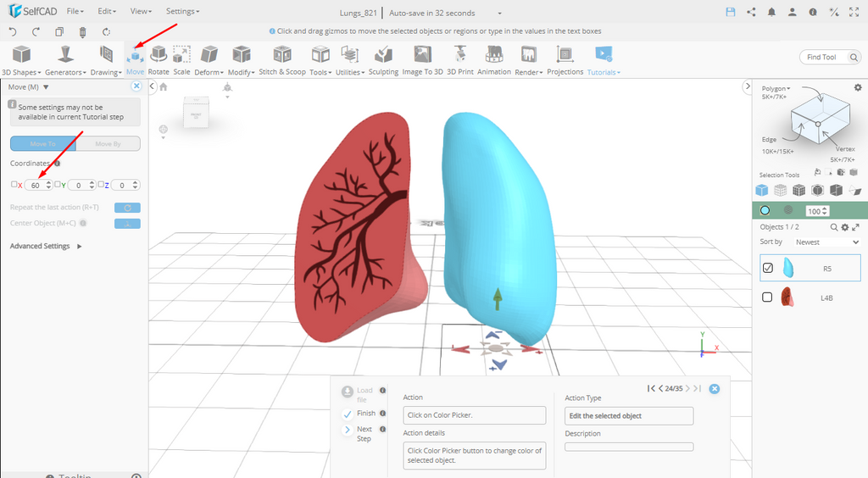Check the L4B object checkbox
Image resolution: width=868 pixels, height=478 pixels.
[x=767, y=297]
